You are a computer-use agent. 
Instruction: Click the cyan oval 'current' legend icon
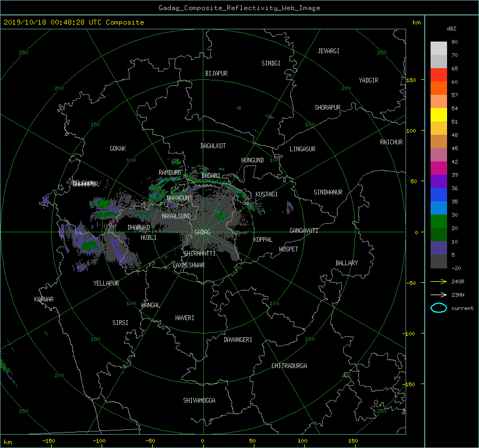[x=439, y=308]
